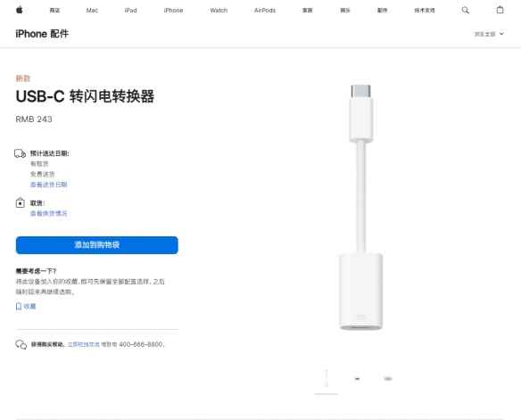Click the check pickup availability link

[x=49, y=213]
